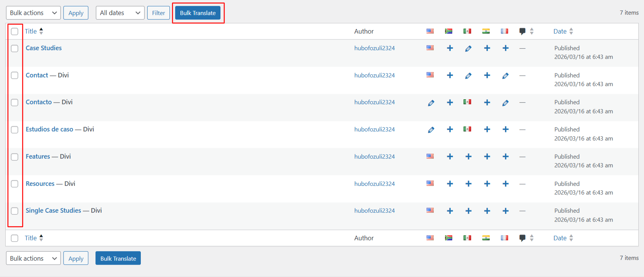Add Indian translation for Features — Divi
Screen dimensions: 644x277
click(487, 156)
